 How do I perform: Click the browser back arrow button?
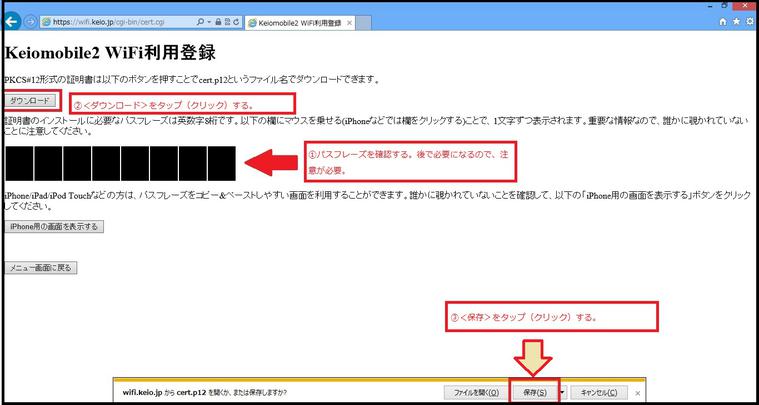pyautogui.click(x=12, y=20)
